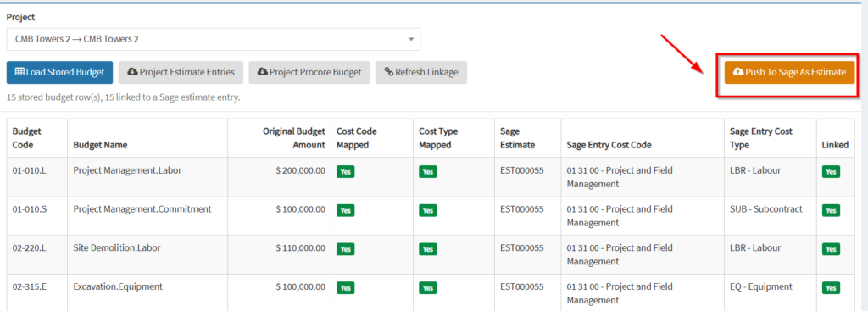Select the CMB Towers 2 project combo box

213,39
